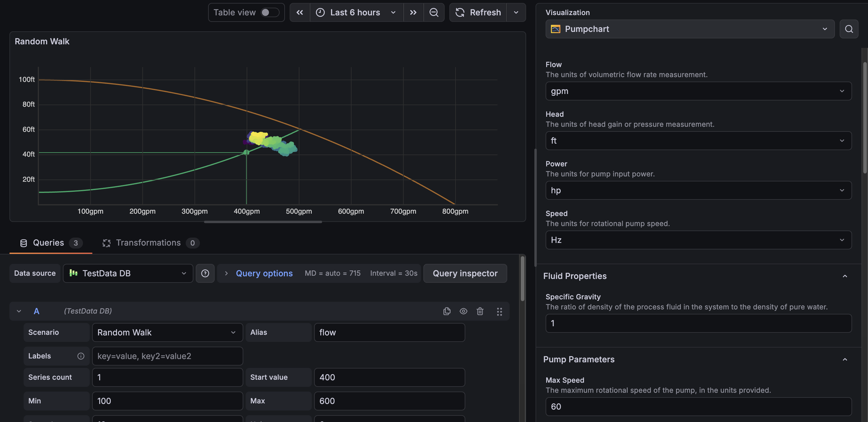Screen dimensions: 868x422
Task: Click the Queries database icon
Action: click(24, 243)
